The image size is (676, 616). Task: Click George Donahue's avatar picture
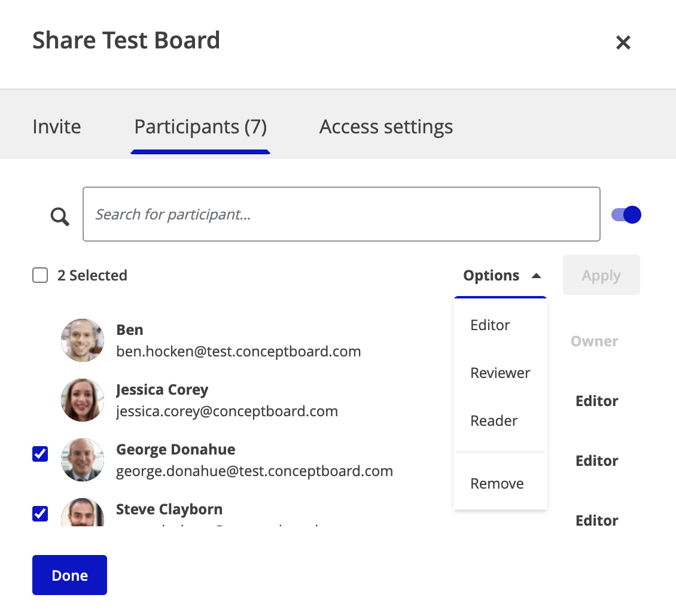(x=83, y=460)
